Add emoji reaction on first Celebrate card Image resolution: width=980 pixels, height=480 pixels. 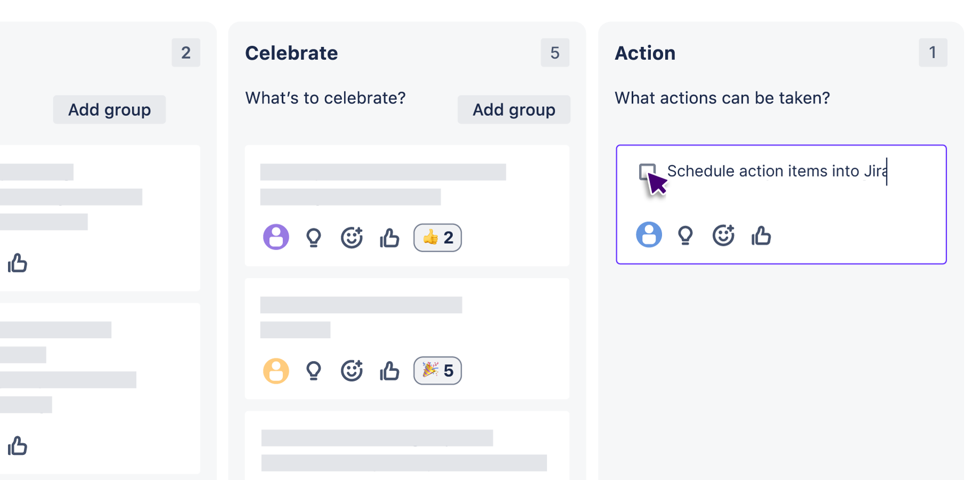coord(352,237)
